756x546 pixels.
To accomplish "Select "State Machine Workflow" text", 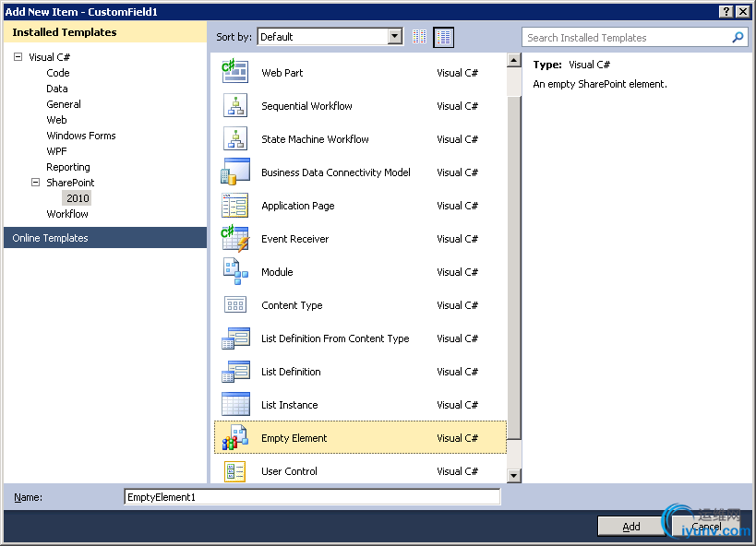I will click(315, 139).
